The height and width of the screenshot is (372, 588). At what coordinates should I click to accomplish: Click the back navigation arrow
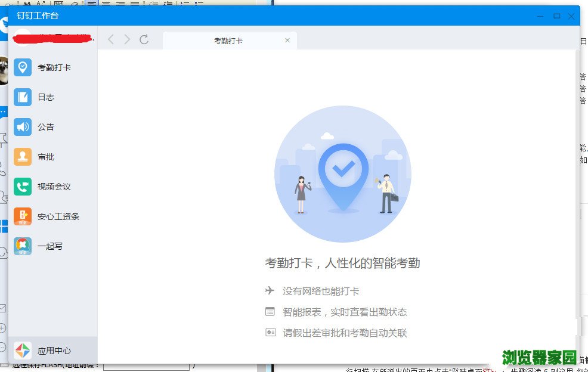coord(111,39)
